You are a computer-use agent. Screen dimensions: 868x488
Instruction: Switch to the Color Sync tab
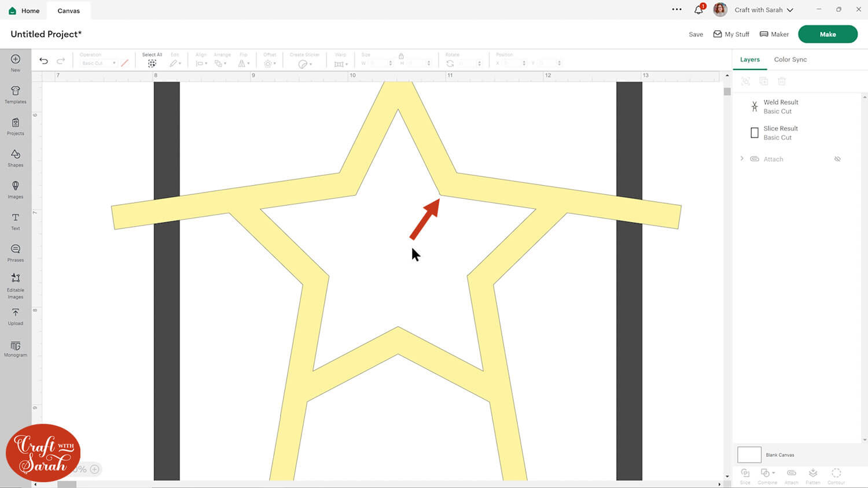(x=790, y=60)
